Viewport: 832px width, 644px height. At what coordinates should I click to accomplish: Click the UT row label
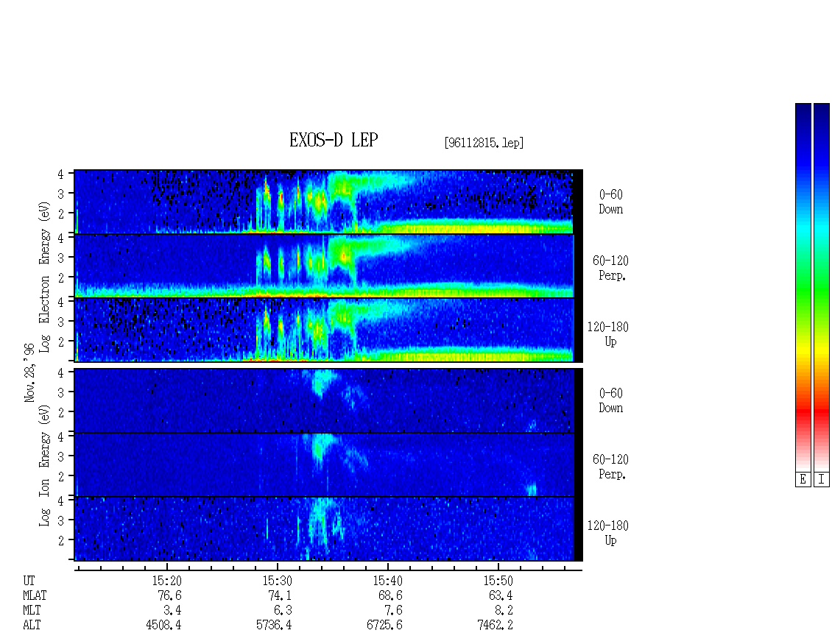pos(29,581)
